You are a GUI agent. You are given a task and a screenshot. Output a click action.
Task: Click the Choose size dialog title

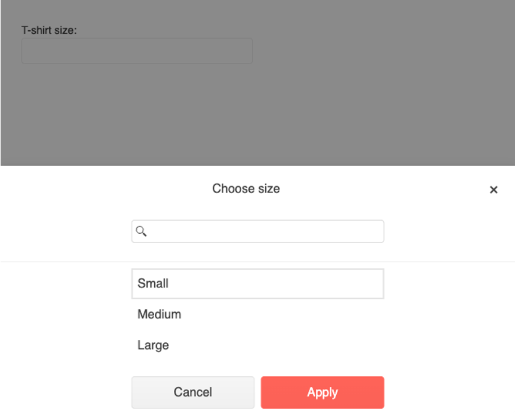point(246,189)
